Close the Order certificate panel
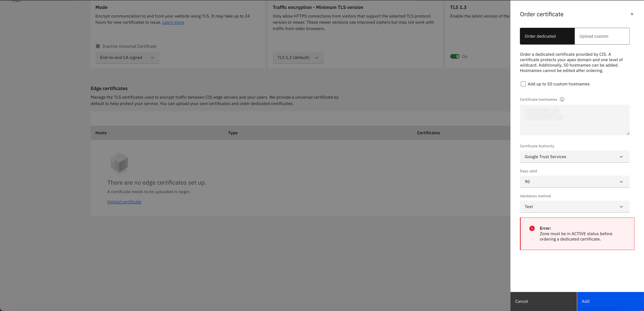Screen dimensions: 644x311 pyautogui.click(x=632, y=14)
